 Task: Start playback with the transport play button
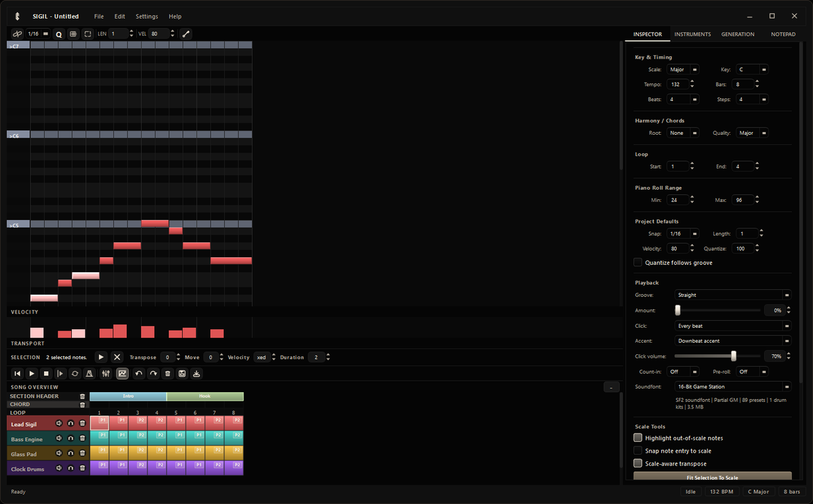point(32,373)
